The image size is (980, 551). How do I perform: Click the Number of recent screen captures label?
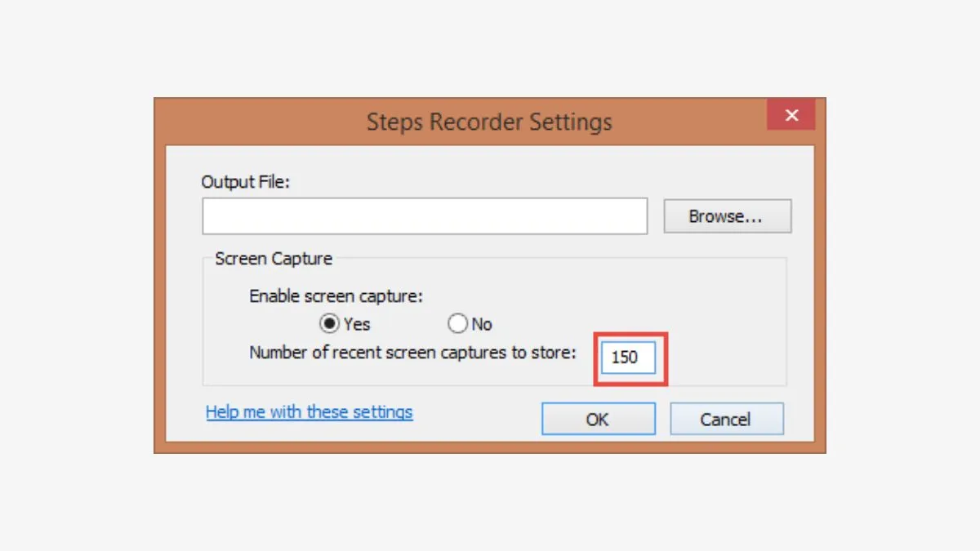tap(412, 353)
